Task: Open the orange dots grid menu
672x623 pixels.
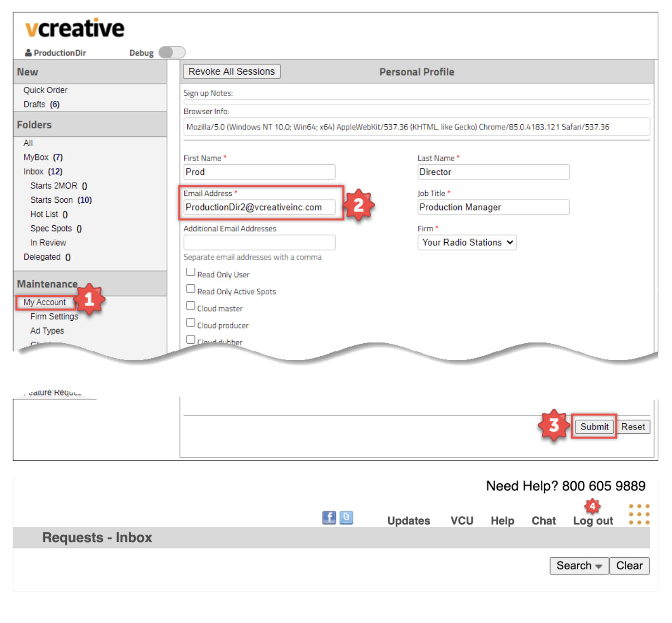Action: point(639,515)
